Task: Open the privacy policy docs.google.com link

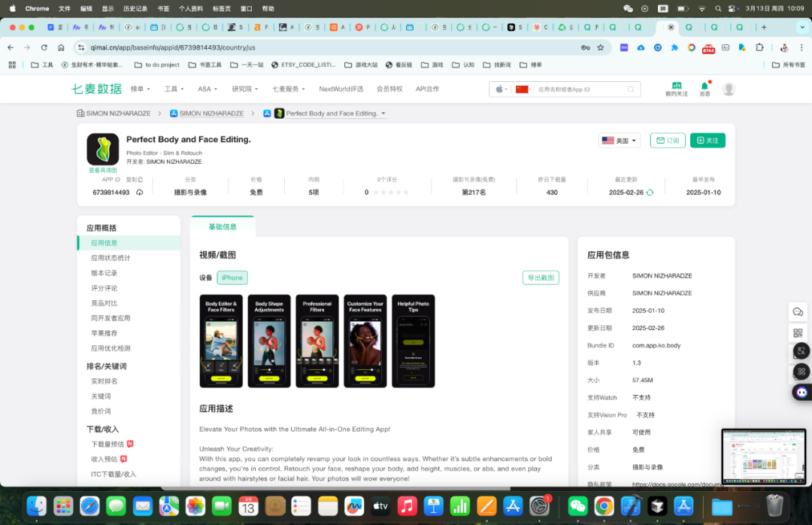Action: [677, 484]
